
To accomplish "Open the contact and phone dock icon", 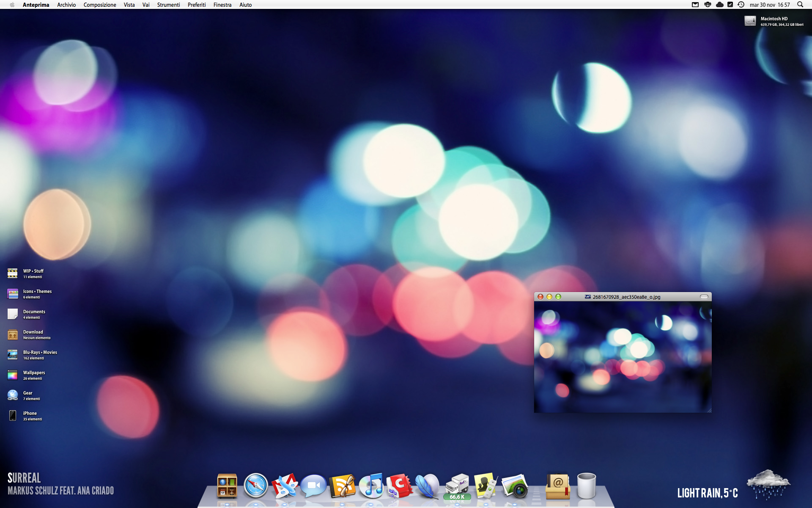I will point(486,486).
